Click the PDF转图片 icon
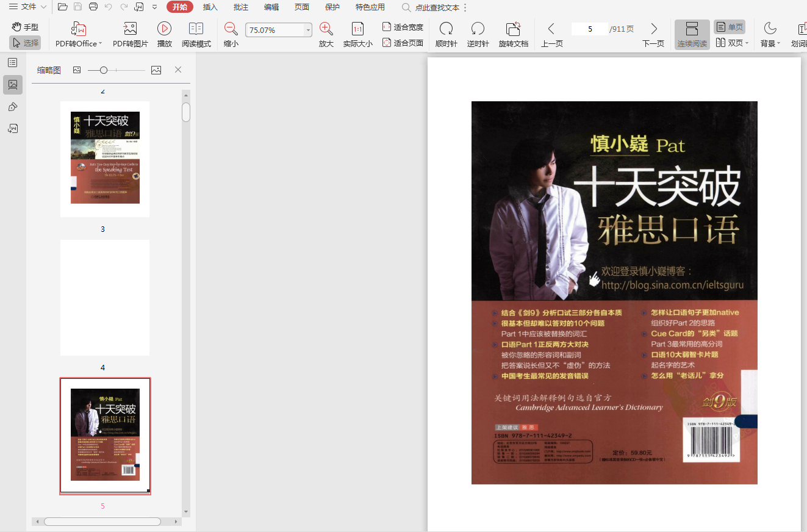 click(x=130, y=29)
